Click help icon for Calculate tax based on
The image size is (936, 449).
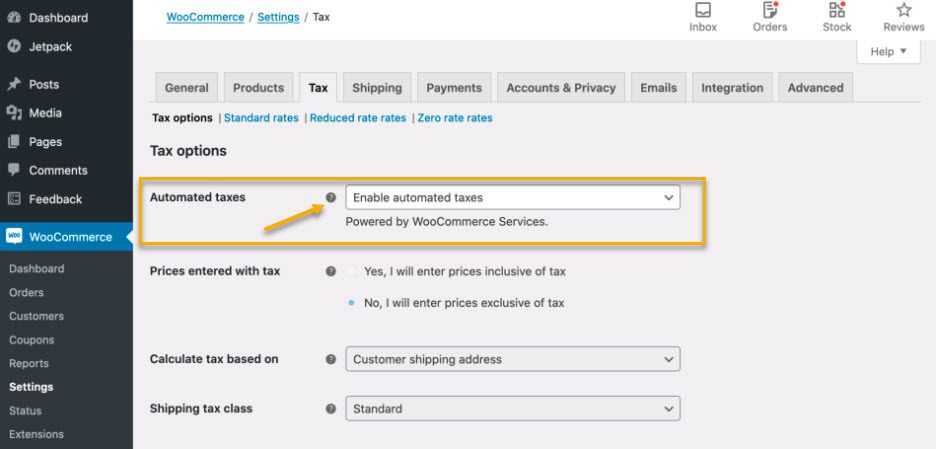coord(331,359)
